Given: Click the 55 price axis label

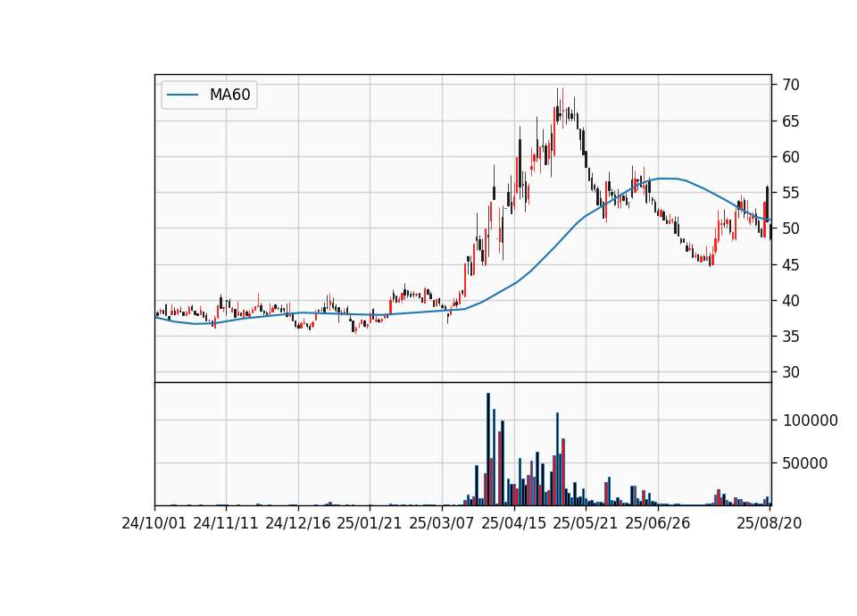Looking at the screenshot, I should [791, 193].
